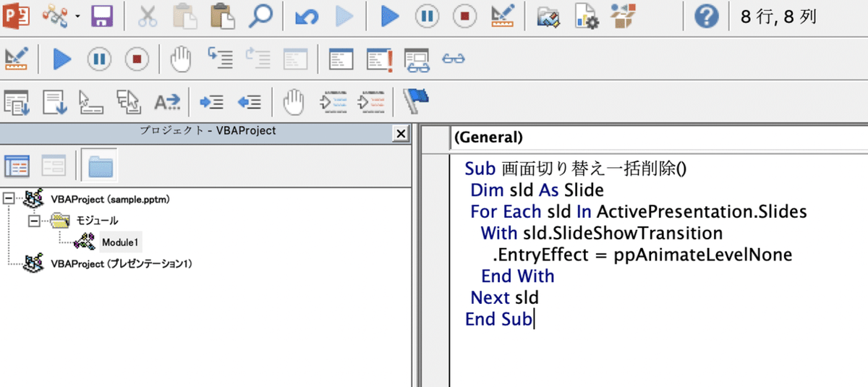Collapse the モジュール folder node
The width and height of the screenshot is (868, 387).
tap(33, 221)
